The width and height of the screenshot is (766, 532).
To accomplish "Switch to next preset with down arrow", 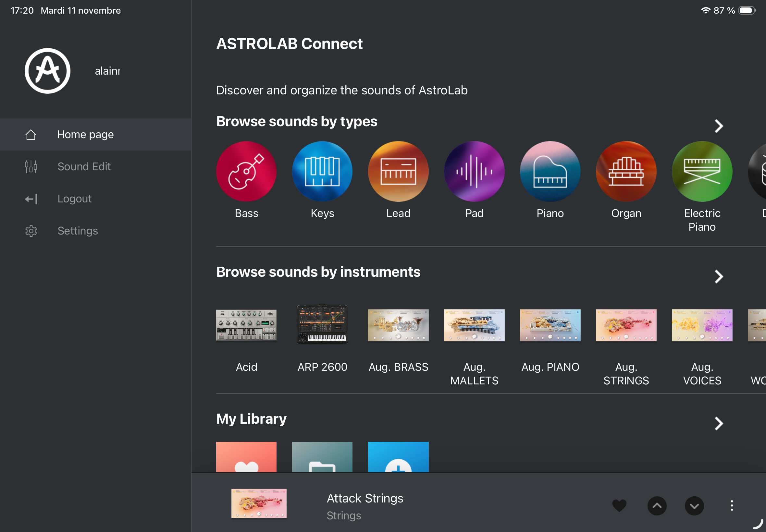I will coord(694,506).
